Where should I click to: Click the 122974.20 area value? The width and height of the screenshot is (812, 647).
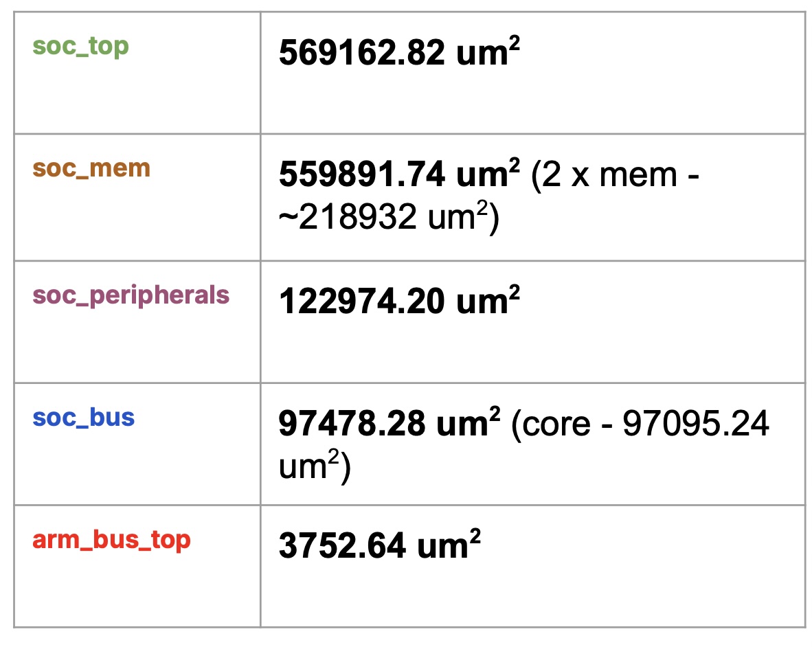[361, 301]
